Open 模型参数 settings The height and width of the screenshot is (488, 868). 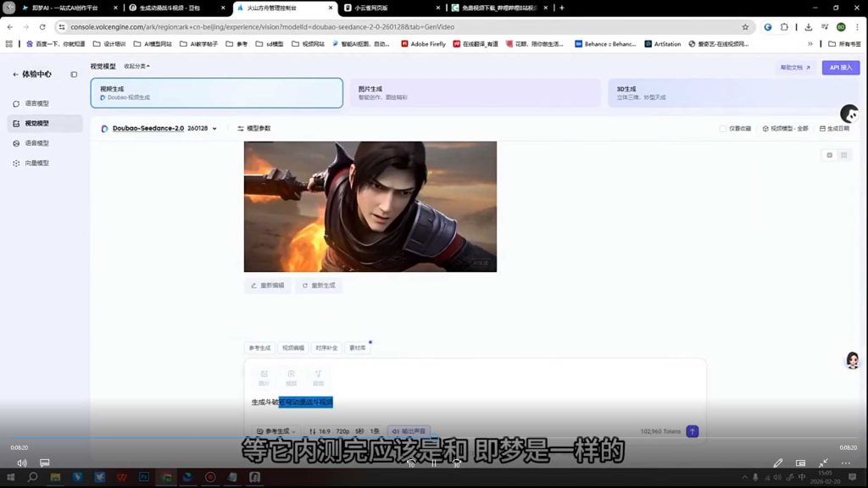click(x=254, y=129)
